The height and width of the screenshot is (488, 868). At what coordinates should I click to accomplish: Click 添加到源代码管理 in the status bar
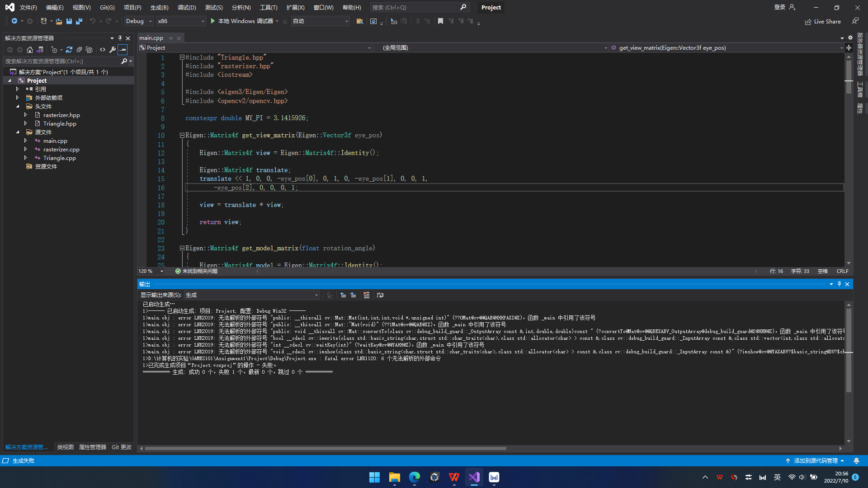(x=815, y=461)
